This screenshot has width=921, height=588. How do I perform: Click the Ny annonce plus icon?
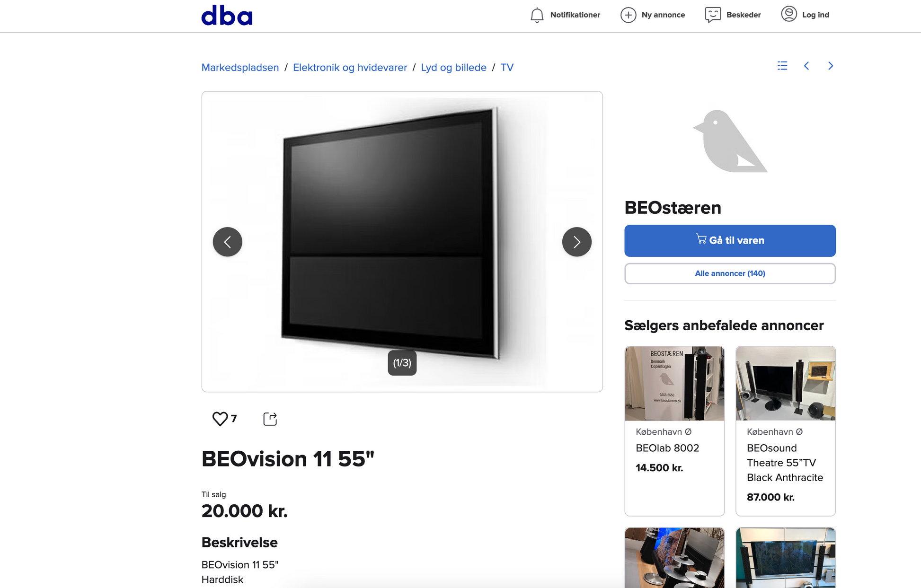(x=628, y=15)
